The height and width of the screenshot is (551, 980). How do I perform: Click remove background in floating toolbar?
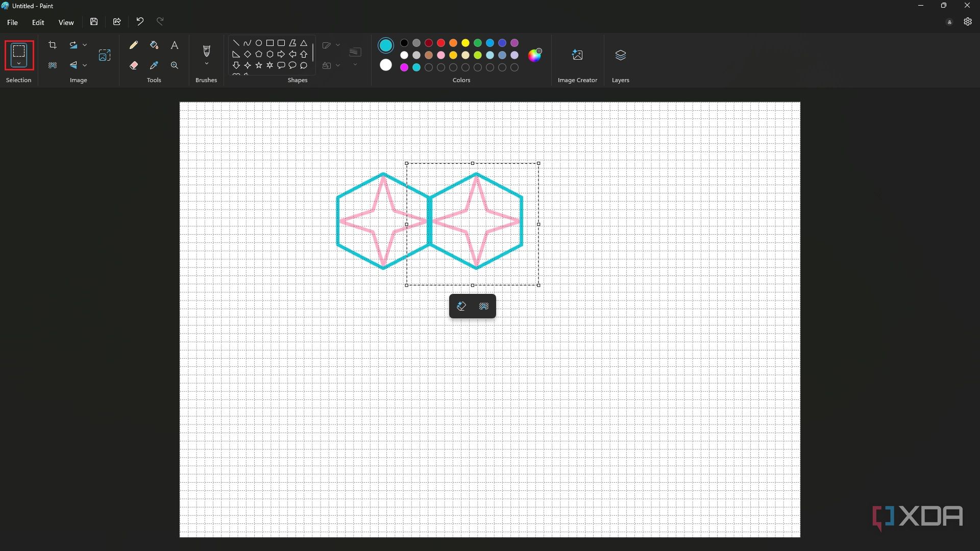484,306
